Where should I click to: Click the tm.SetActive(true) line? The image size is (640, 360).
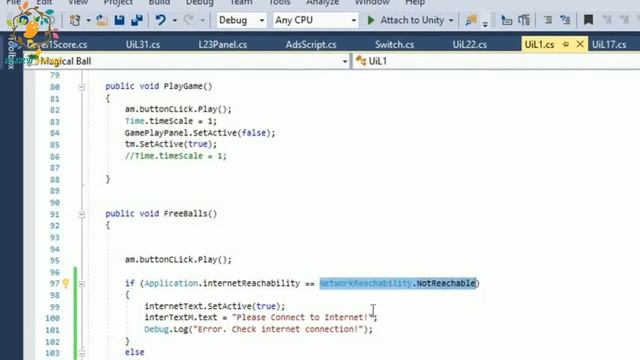coord(171,144)
